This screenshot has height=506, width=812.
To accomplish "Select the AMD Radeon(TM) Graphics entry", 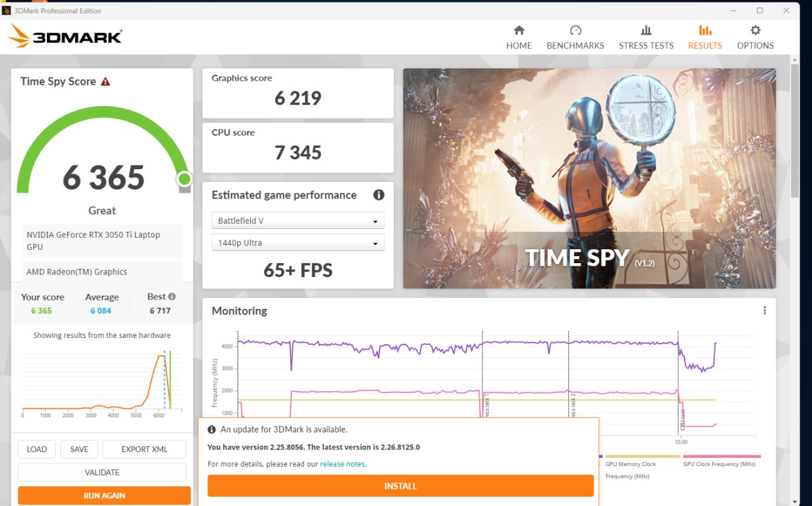I will pos(101,272).
